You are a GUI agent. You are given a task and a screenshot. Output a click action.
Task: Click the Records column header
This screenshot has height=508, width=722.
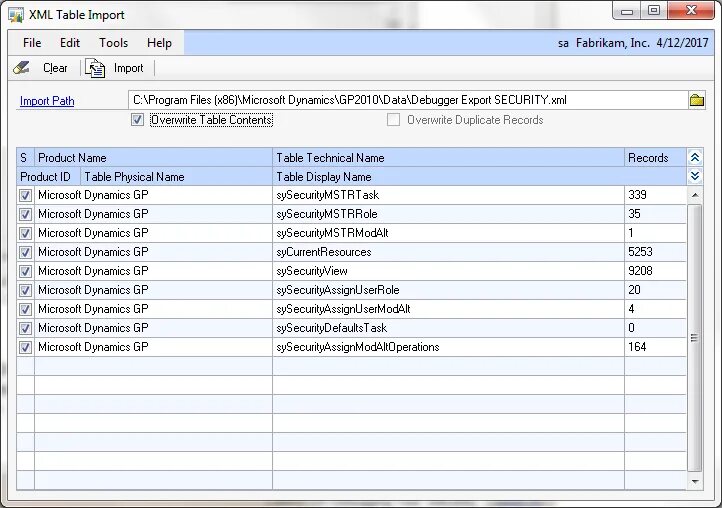coord(655,158)
